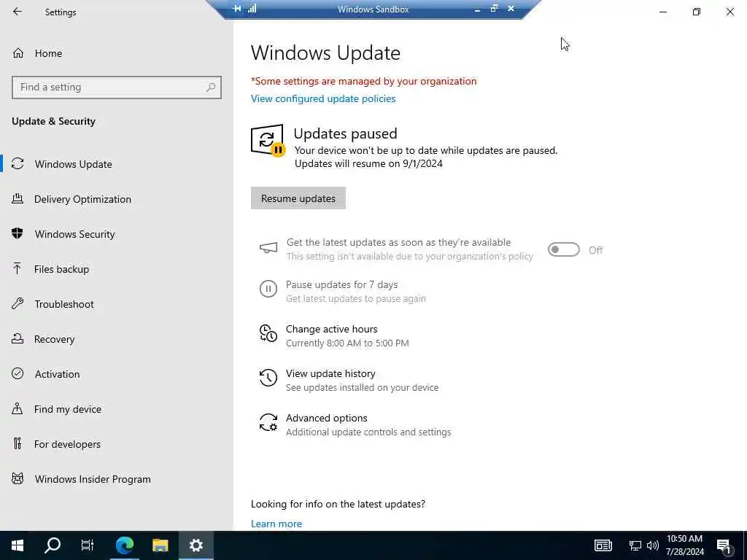
Task: Toggle Get the latest updates switch
Action: click(x=564, y=249)
